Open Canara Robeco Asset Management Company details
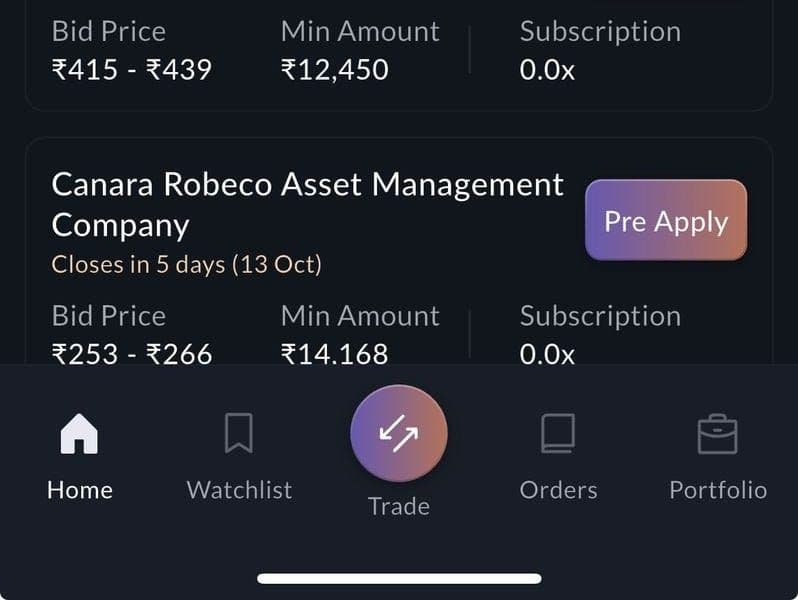Image resolution: width=798 pixels, height=600 pixels. [x=307, y=204]
